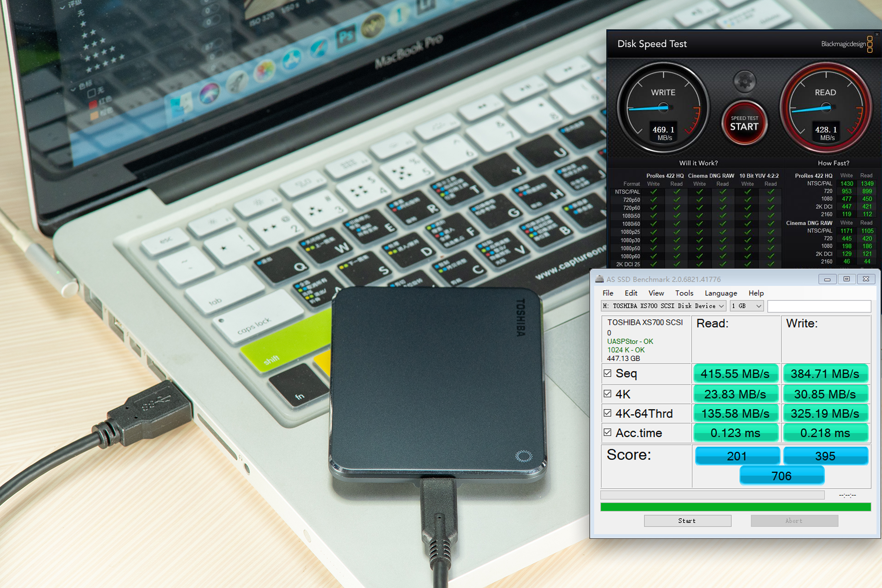Click 1080p30 Cinema DNG RAW Read checkmark
This screenshot has width=882, height=588.
pyautogui.click(x=723, y=240)
